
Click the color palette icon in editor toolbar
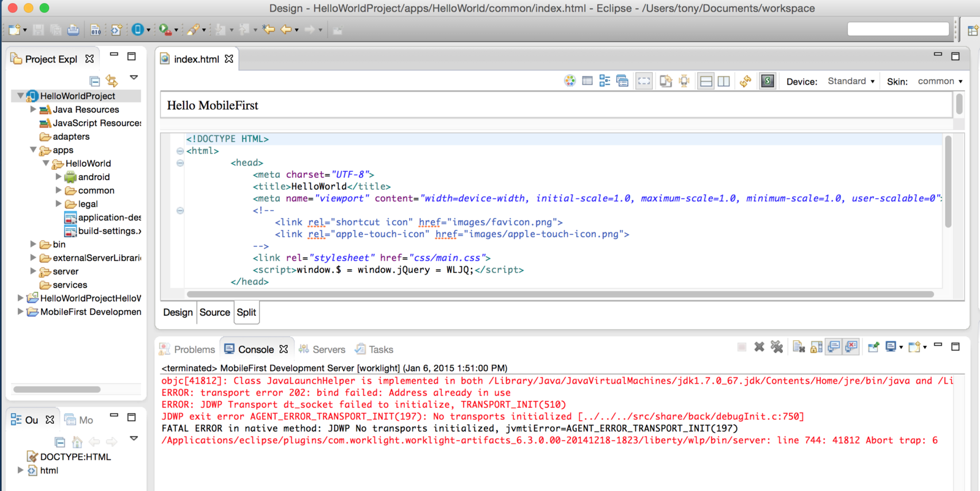570,81
